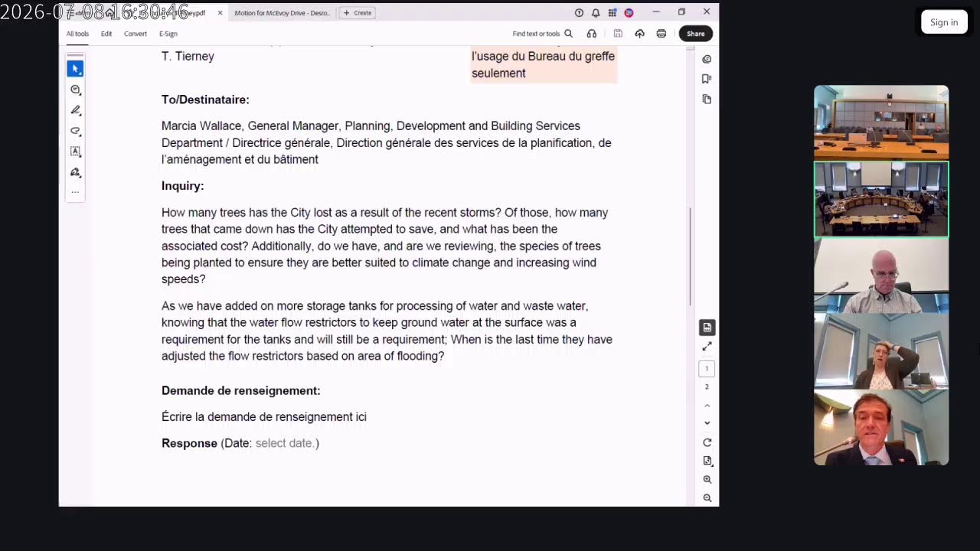This screenshot has width=980, height=551.
Task: Click total page count '2' in right rail
Action: click(707, 387)
